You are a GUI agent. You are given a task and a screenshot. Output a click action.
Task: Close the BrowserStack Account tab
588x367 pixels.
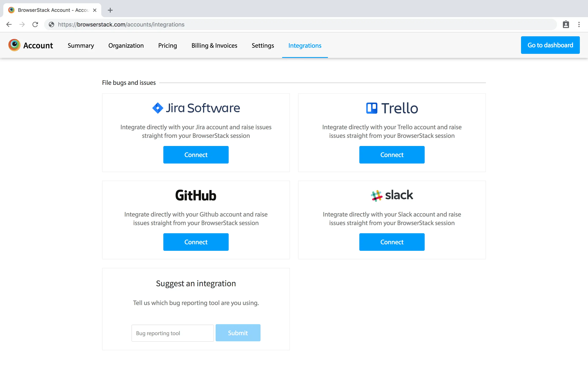pos(95,10)
